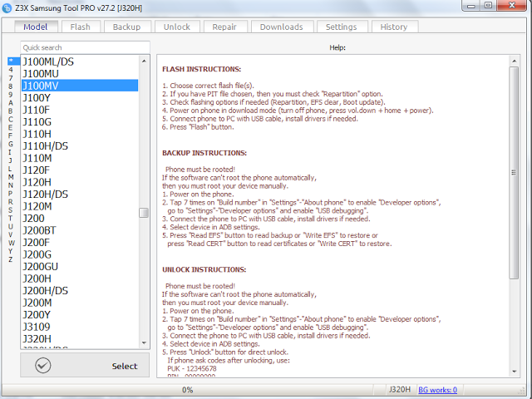The width and height of the screenshot is (532, 399).
Task: Click the FLASH INSTRUCTIONS heading
Action: click(x=201, y=69)
